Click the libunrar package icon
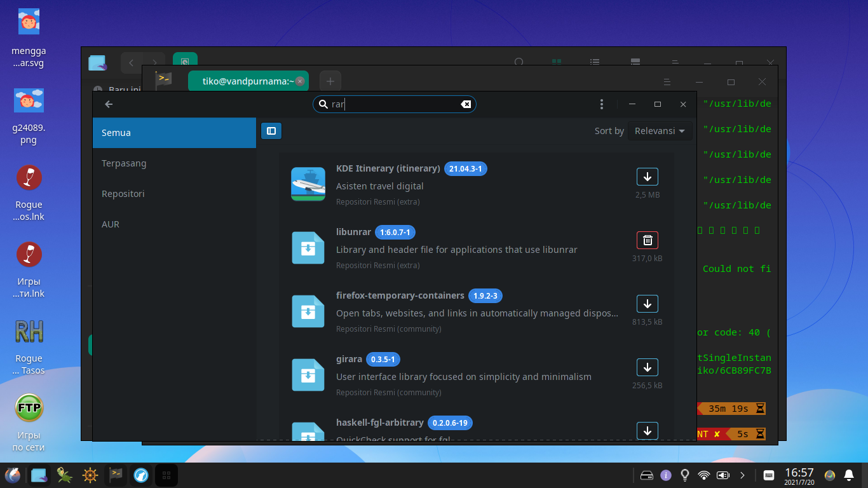Screen dimensions: 868x488 [x=308, y=248]
